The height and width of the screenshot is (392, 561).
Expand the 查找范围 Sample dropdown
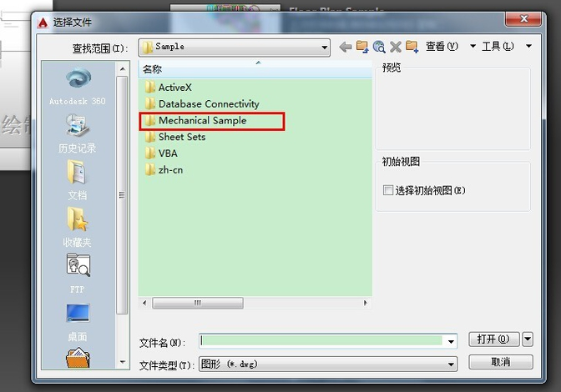324,48
